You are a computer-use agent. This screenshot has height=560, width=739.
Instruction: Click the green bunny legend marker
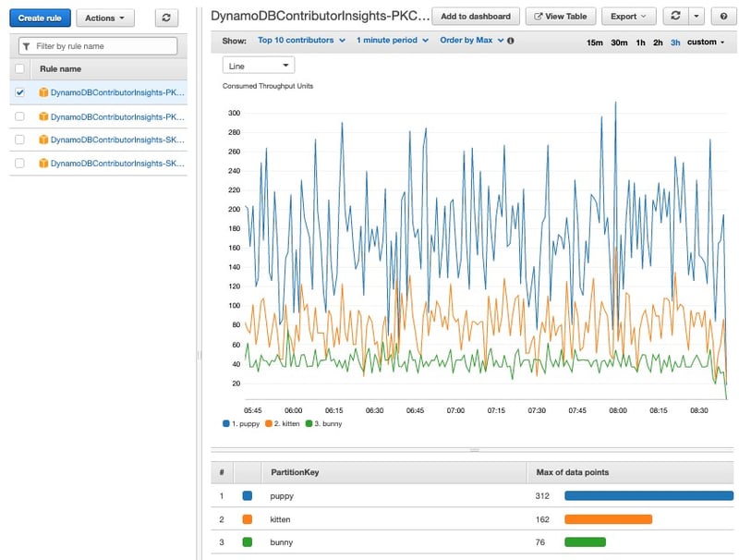point(309,423)
